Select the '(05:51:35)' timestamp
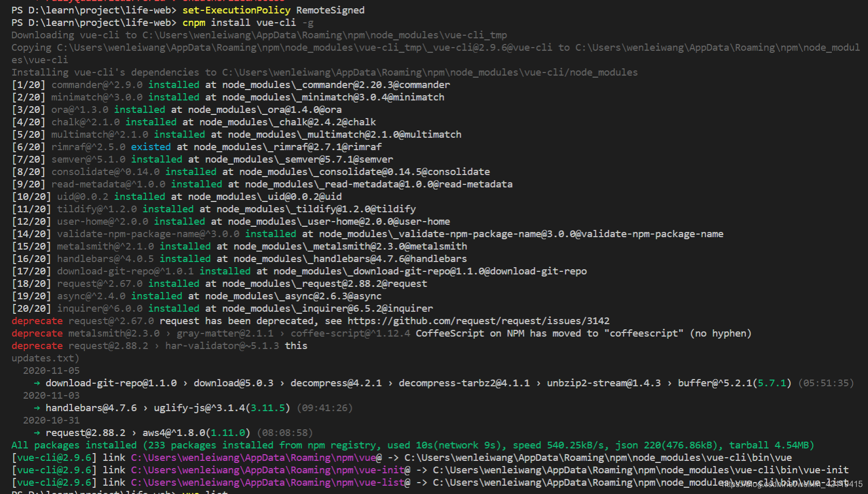 coord(826,383)
